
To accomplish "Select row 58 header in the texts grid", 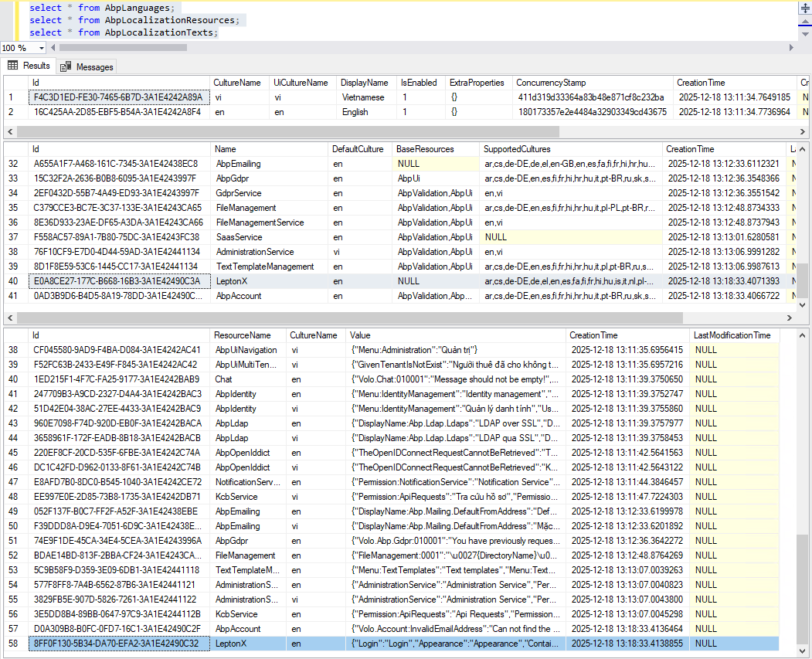I will click(15, 644).
